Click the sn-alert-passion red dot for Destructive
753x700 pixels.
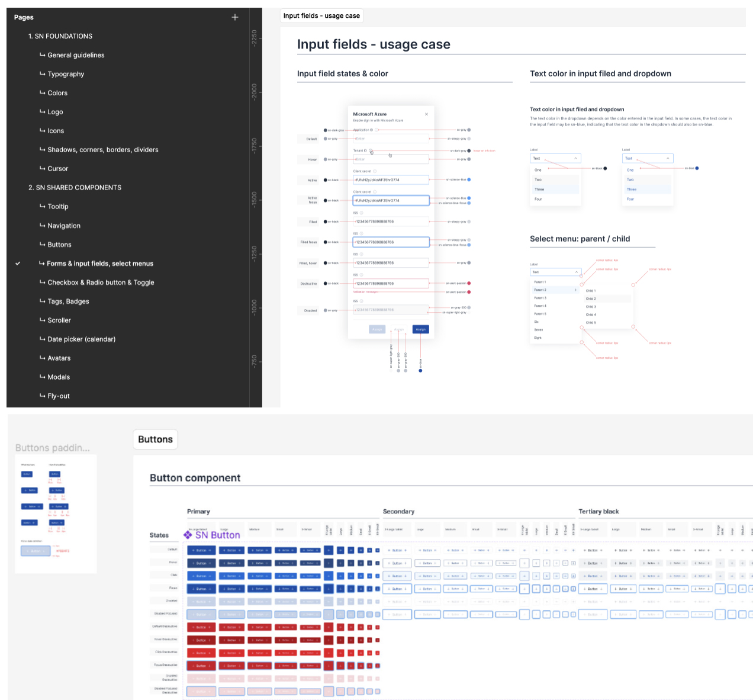[x=469, y=284]
